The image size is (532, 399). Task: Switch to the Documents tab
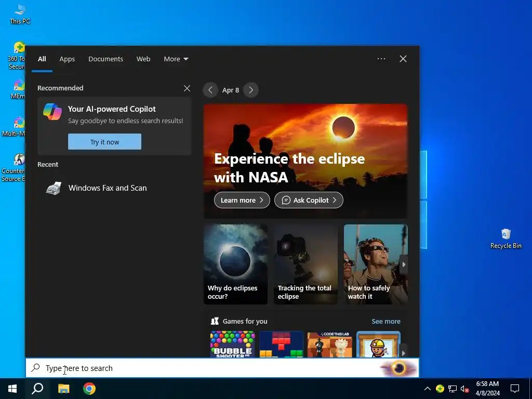tap(105, 59)
